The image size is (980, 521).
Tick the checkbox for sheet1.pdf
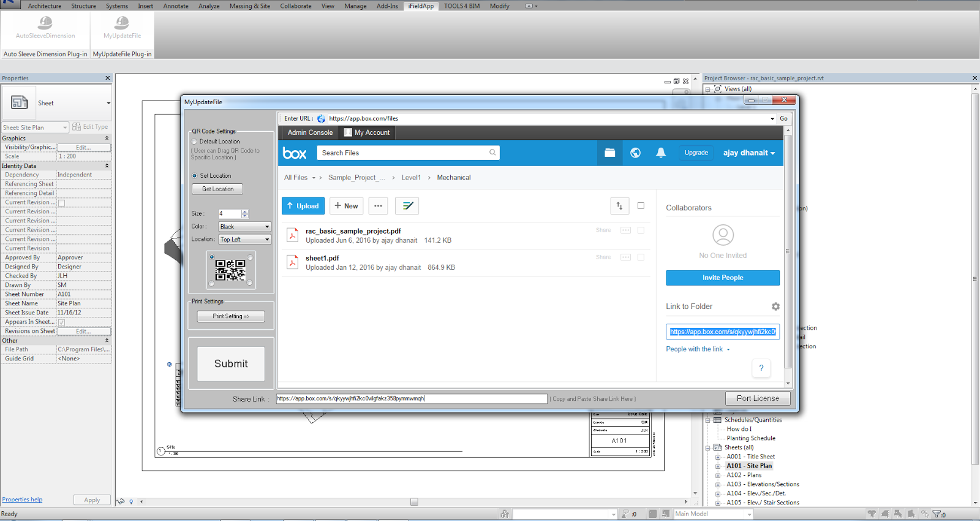[x=641, y=257]
